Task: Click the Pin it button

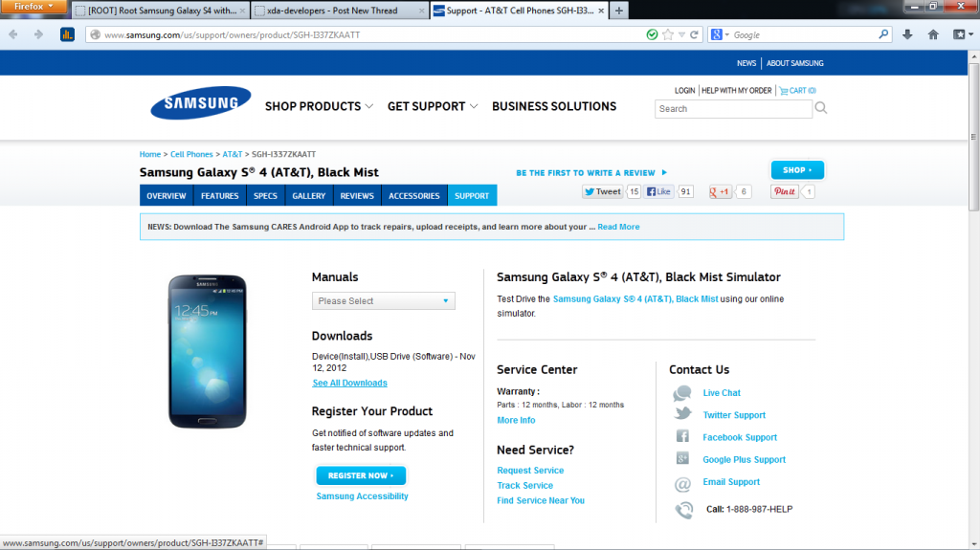Action: click(785, 192)
